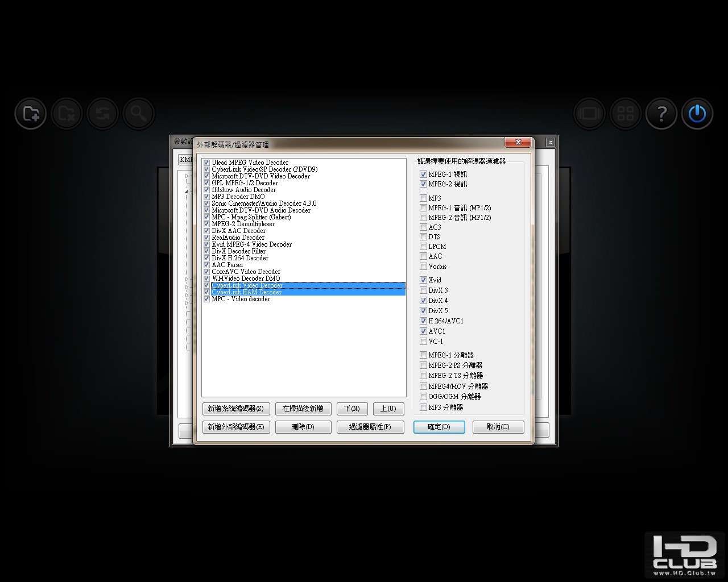This screenshot has height=582, width=728.
Task: Enable the MPEG-2 TS 分離器 checkbox
Action: 423,376
